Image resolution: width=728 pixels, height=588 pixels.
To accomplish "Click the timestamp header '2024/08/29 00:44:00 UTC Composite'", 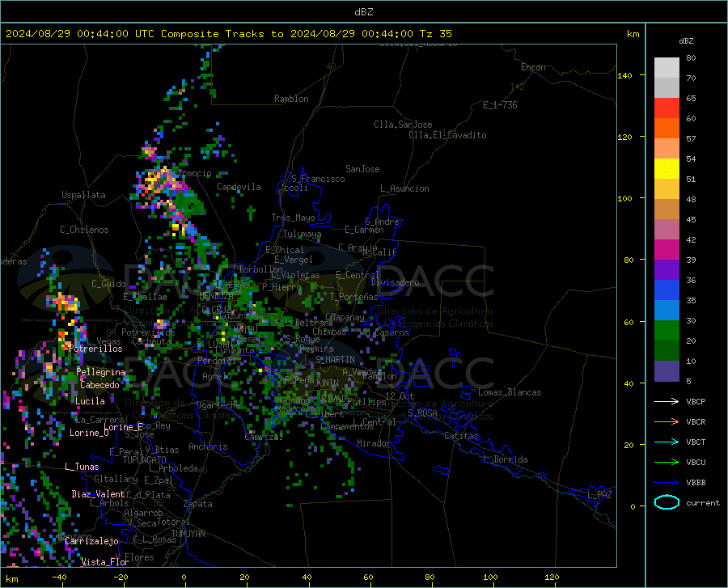I will coord(112,34).
